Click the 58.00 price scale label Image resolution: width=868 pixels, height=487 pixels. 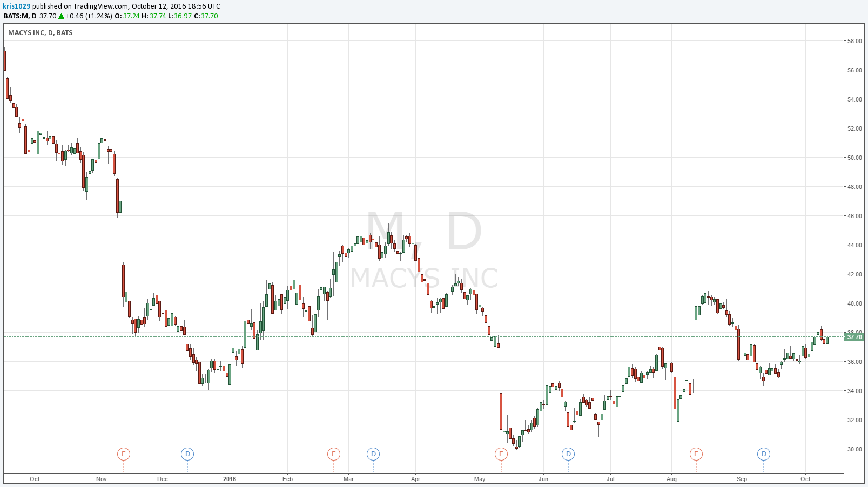point(854,41)
